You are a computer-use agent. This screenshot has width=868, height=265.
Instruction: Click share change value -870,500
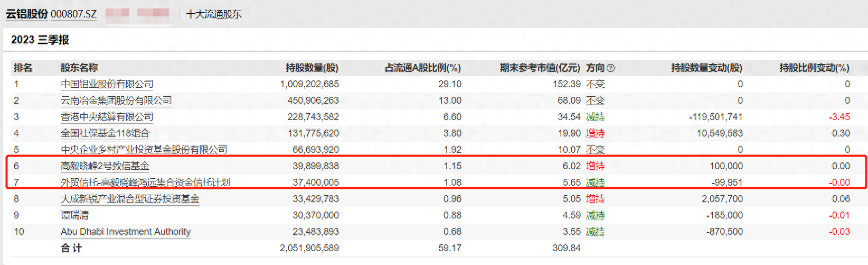coord(724,232)
